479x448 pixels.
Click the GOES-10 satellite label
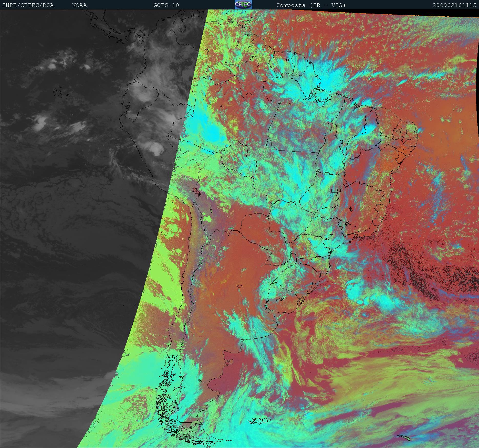pyautogui.click(x=166, y=5)
